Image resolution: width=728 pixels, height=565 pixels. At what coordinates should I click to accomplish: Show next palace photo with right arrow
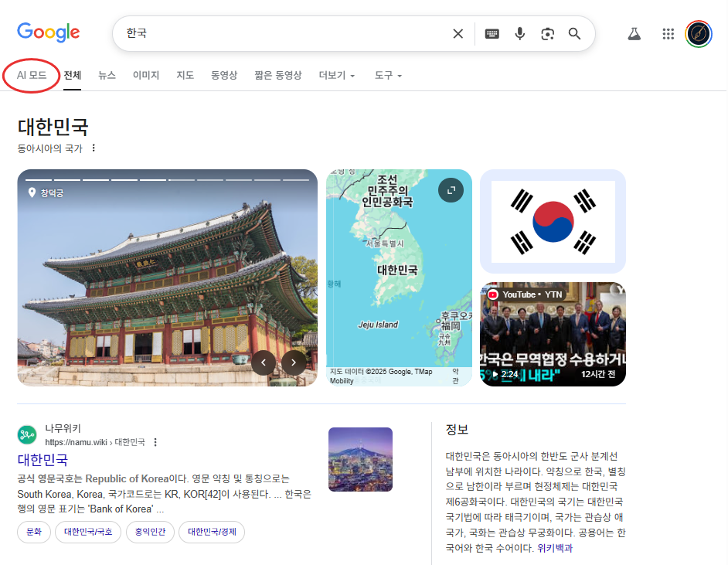point(294,362)
